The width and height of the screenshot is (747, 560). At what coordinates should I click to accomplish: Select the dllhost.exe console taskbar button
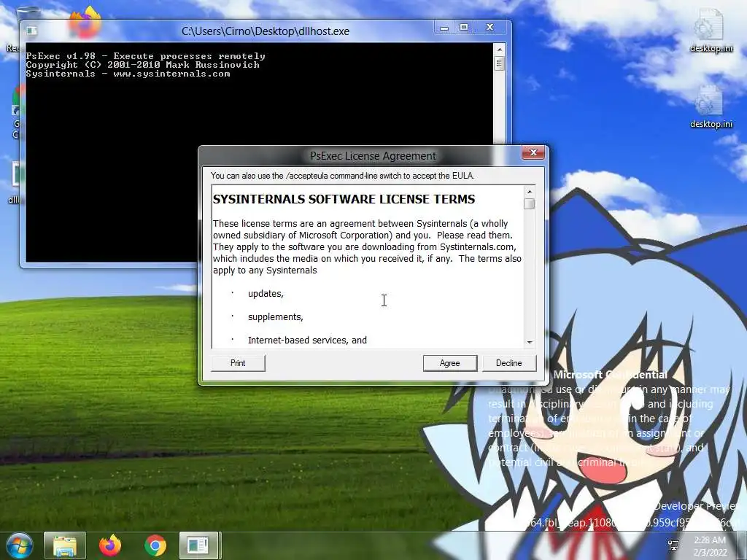(198, 545)
